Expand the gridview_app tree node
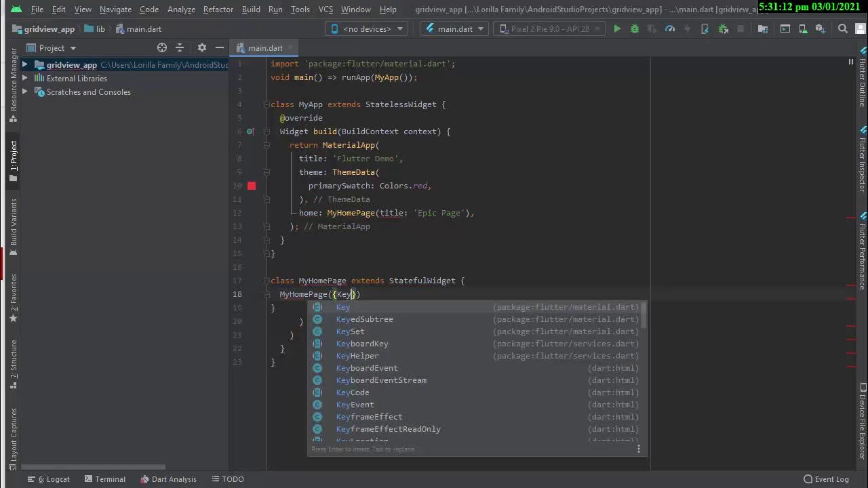868x488 pixels. click(25, 65)
